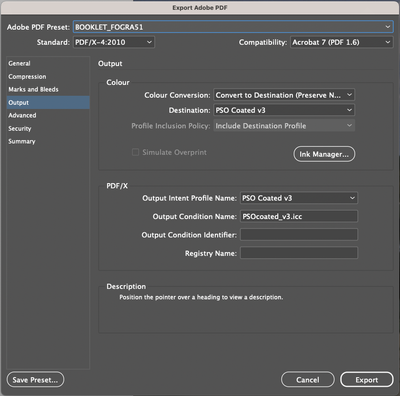The height and width of the screenshot is (396, 400).
Task: Click the PDF/X group heading
Action: 117,186
